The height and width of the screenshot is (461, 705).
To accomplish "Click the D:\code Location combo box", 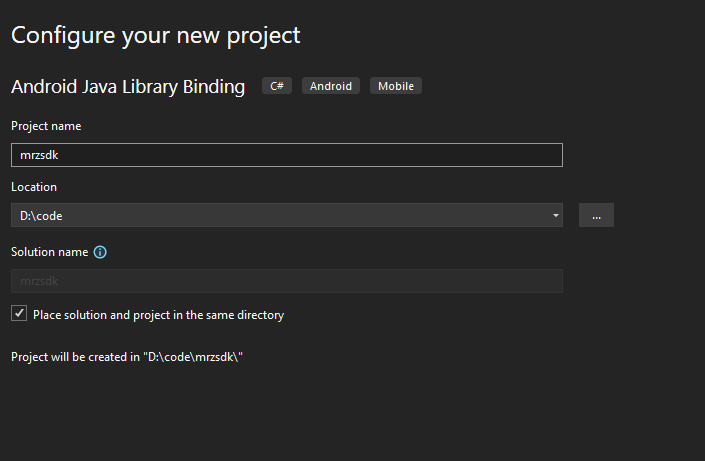I will (280, 216).
